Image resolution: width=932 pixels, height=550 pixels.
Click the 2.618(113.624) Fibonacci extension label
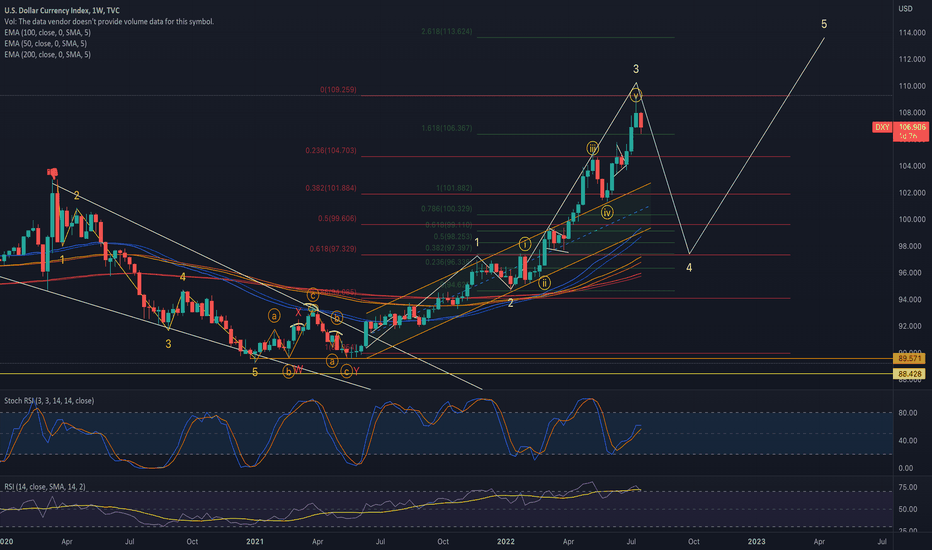point(446,32)
